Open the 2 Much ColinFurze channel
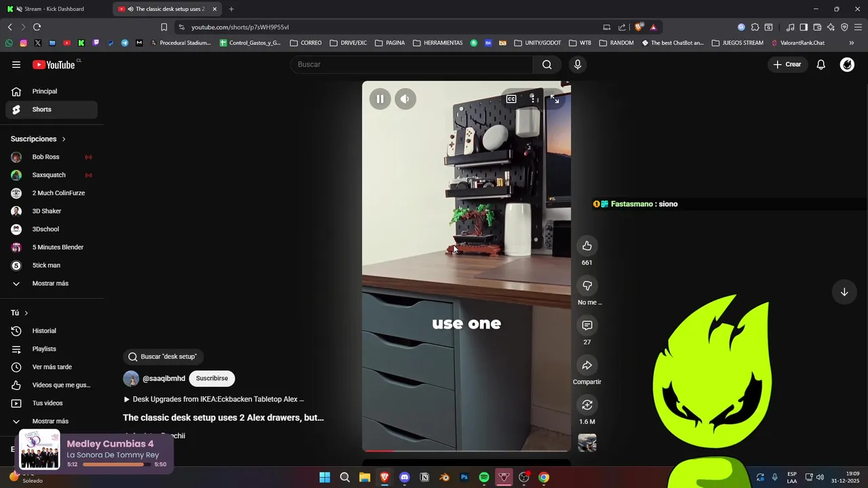 pyautogui.click(x=52, y=193)
